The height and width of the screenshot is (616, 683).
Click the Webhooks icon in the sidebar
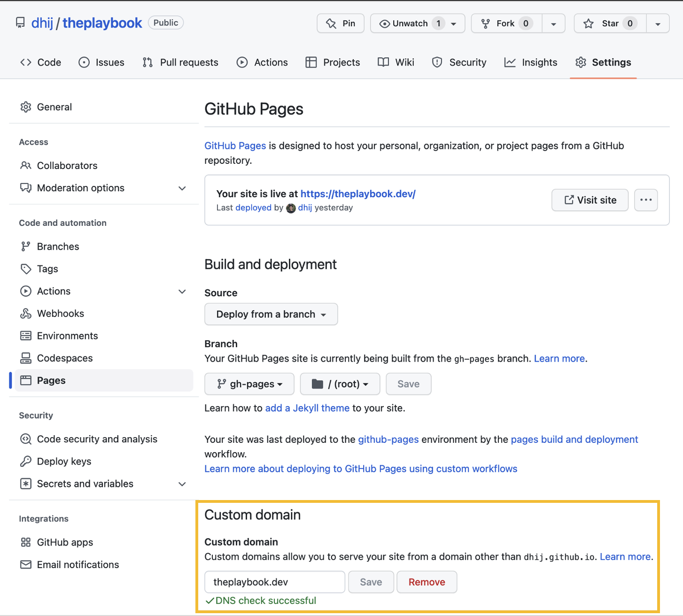26,314
